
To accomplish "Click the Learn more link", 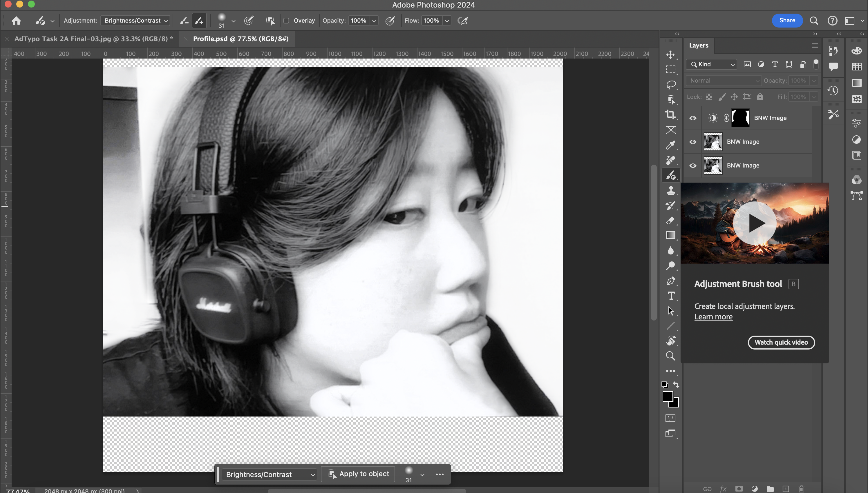I will coord(713,317).
